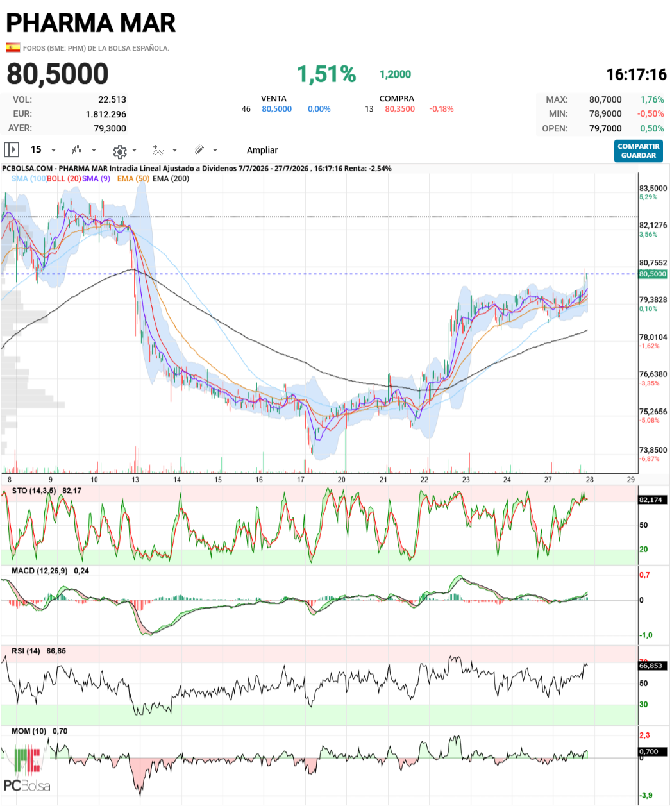Click the 1,2000 change amount
This screenshot has width=672, height=806.
coord(395,74)
